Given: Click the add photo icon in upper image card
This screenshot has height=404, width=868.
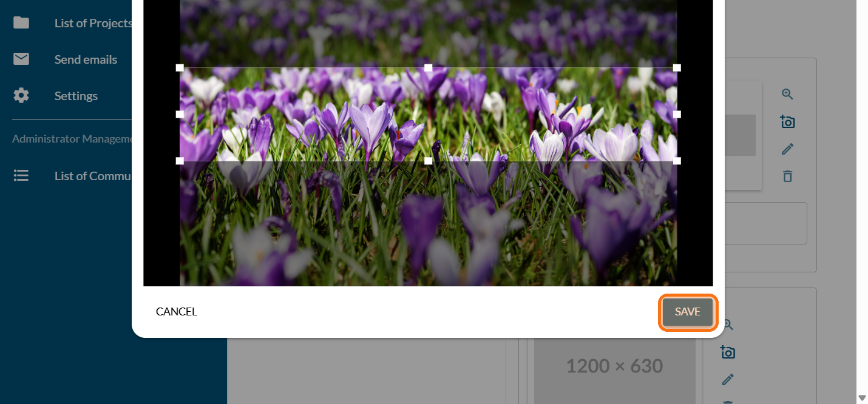Looking at the screenshot, I should coord(787,122).
